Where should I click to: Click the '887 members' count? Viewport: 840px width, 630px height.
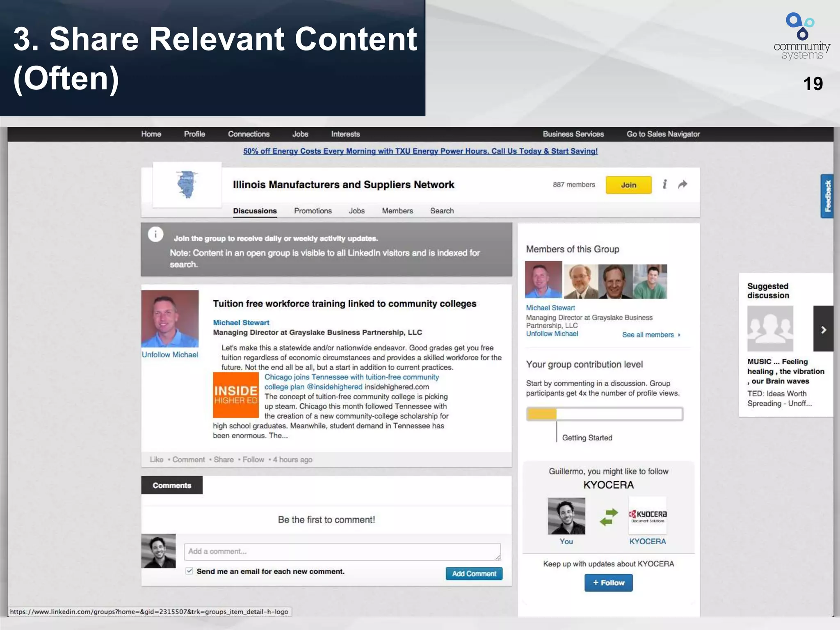574,185
